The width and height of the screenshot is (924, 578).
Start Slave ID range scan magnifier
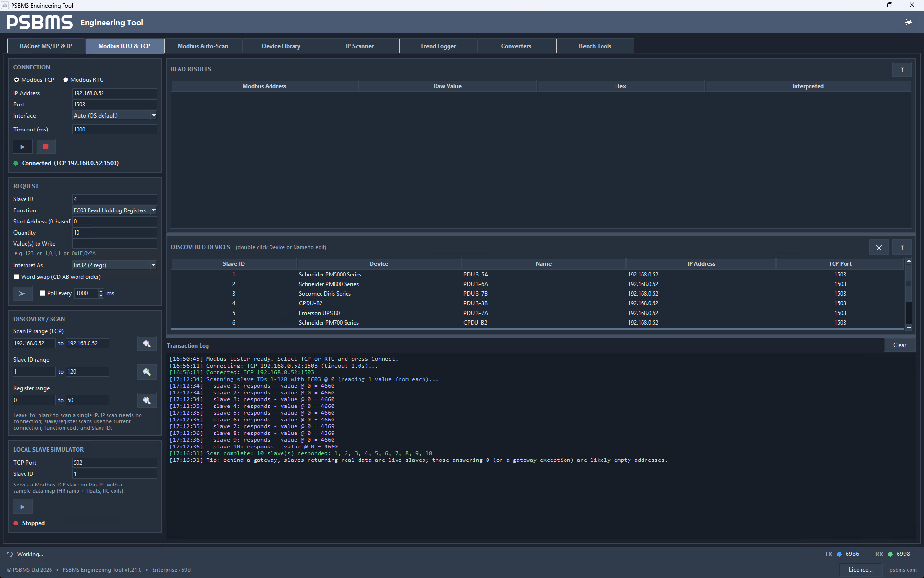click(x=147, y=372)
